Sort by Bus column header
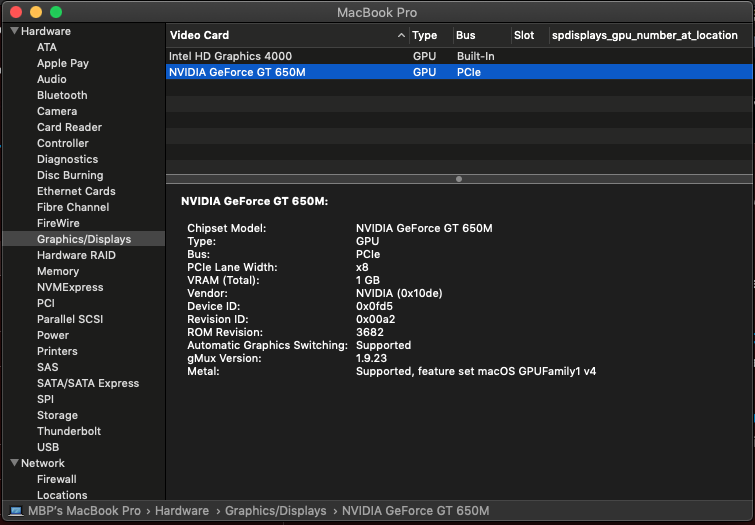755x525 pixels. 465,35
